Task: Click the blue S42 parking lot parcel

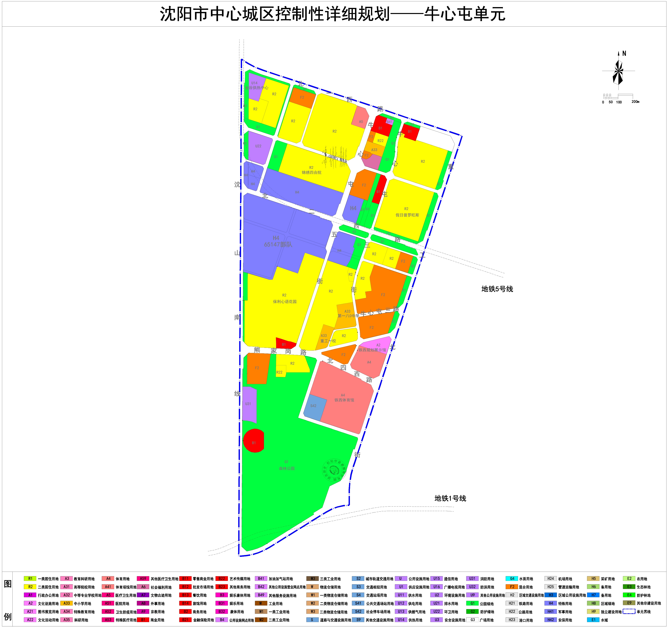Action: [315, 407]
